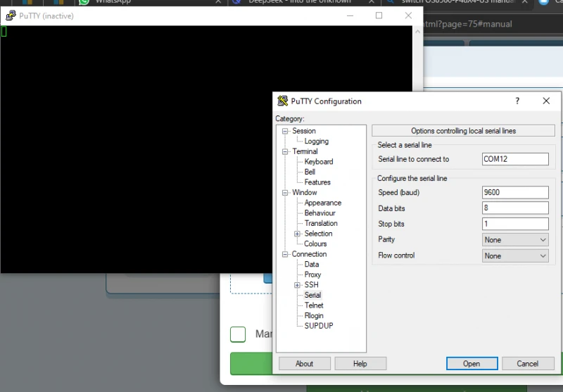Click the Data bits field
563x392 pixels.
[515, 208]
